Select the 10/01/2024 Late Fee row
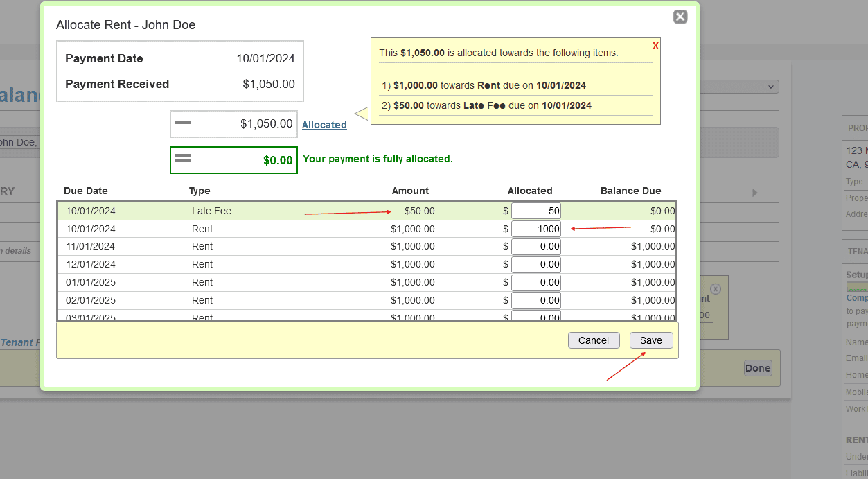Viewport: 868px width, 479px height. tap(277, 211)
